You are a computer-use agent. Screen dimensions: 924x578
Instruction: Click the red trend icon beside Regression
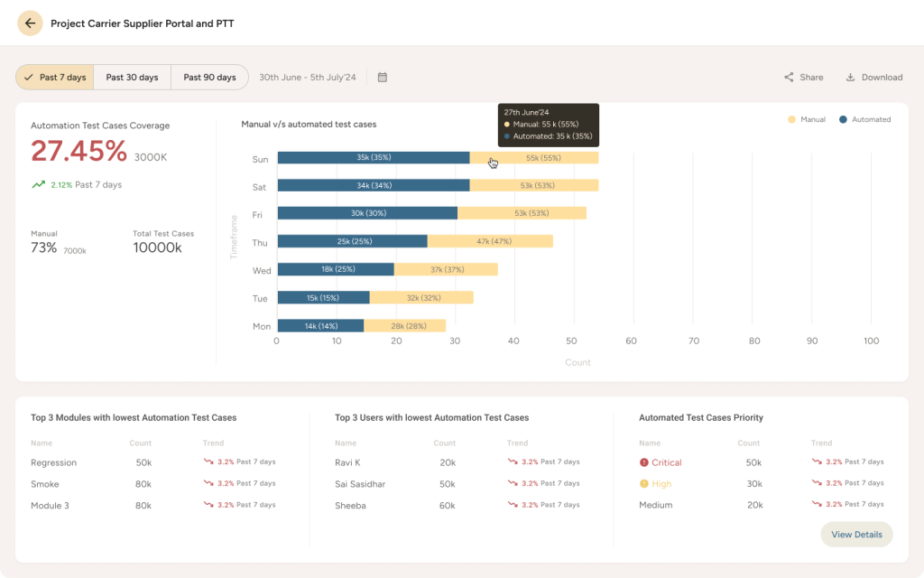pyautogui.click(x=208, y=461)
